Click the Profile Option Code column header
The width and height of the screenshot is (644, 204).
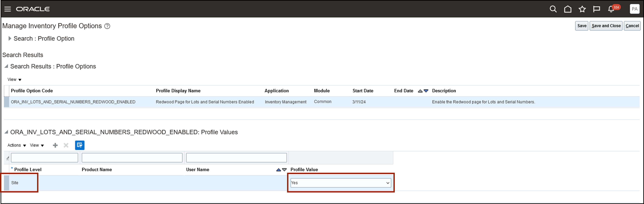point(32,91)
